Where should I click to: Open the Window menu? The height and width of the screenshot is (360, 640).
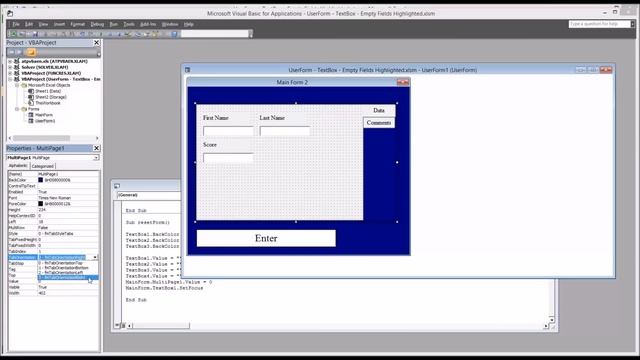(x=170, y=24)
